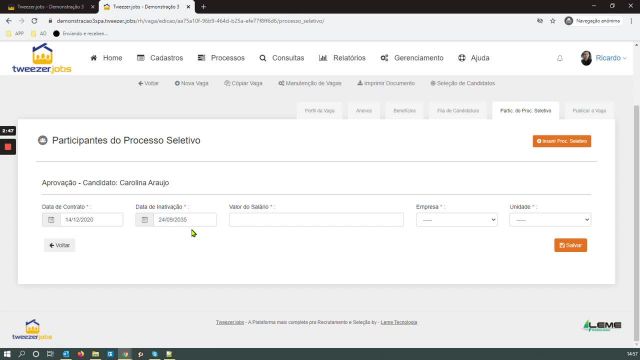Open the Consultas menu
The width and height of the screenshot is (640, 360).
[x=282, y=58]
